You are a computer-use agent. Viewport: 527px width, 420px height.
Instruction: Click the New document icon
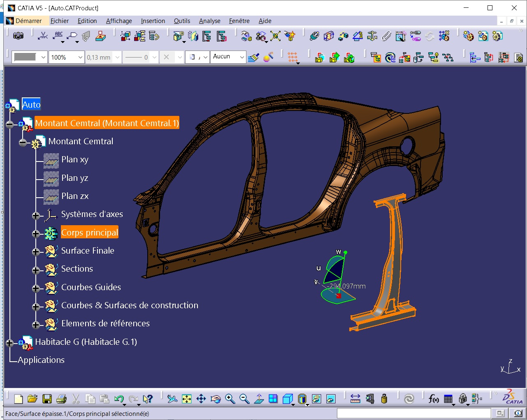[x=19, y=399]
